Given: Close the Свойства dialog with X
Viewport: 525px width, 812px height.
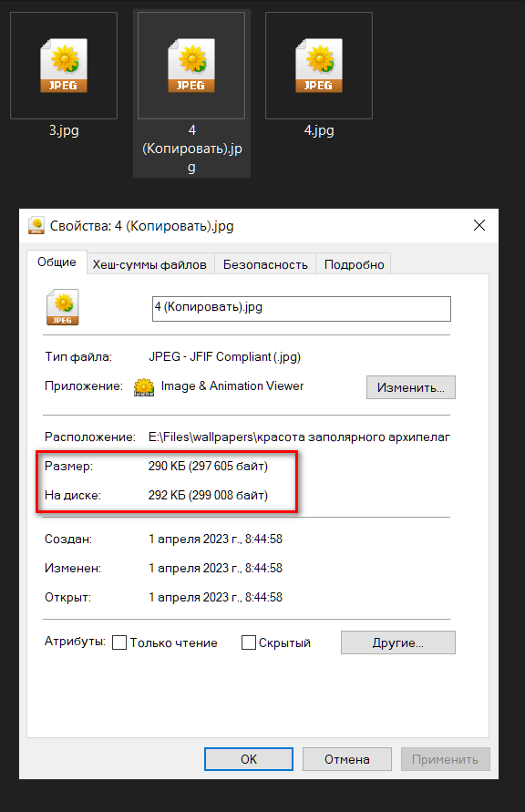Looking at the screenshot, I should tap(479, 225).
